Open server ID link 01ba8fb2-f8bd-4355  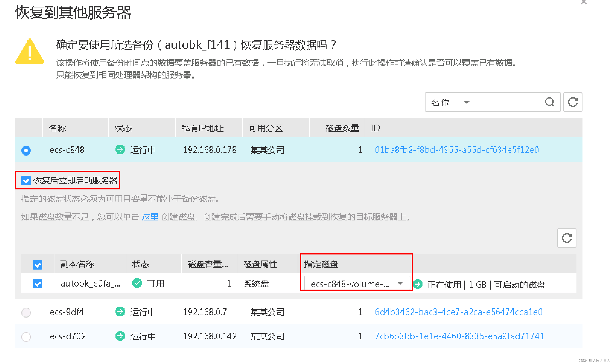457,150
